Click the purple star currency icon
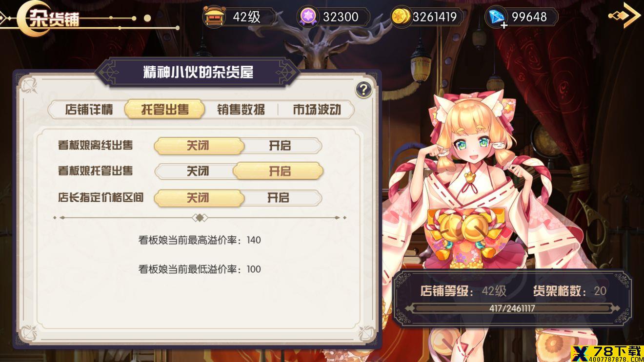This screenshot has width=644, height=362. [x=308, y=17]
